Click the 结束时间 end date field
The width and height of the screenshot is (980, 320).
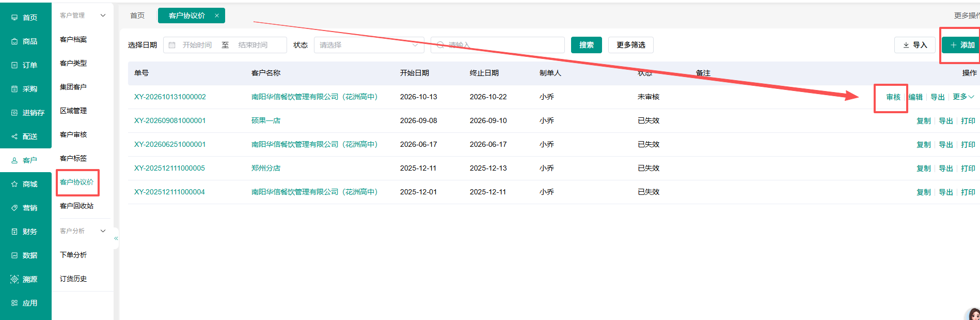(253, 45)
